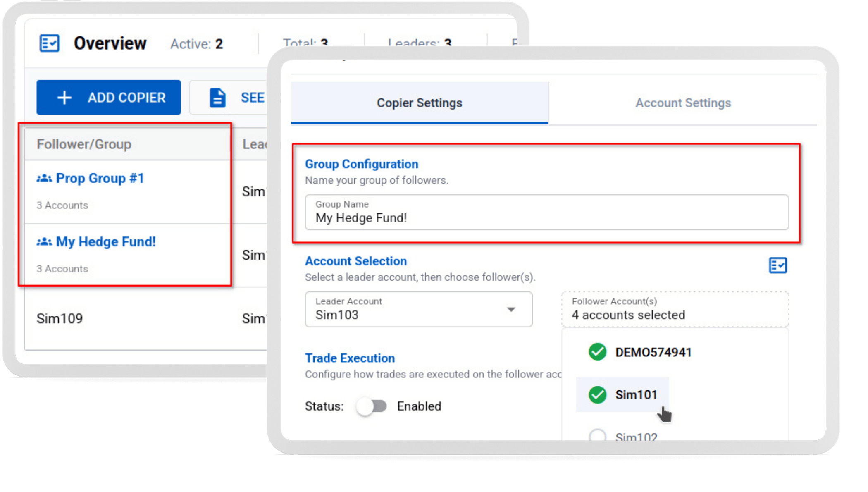This screenshot has width=868, height=492.
Task: Open the Leader Account dropdown arrow
Action: click(511, 310)
